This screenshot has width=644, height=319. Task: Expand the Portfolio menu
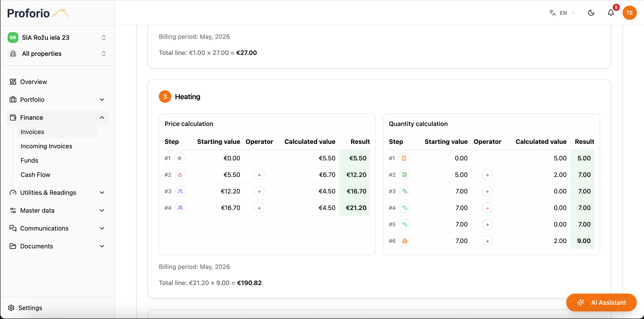pos(57,100)
